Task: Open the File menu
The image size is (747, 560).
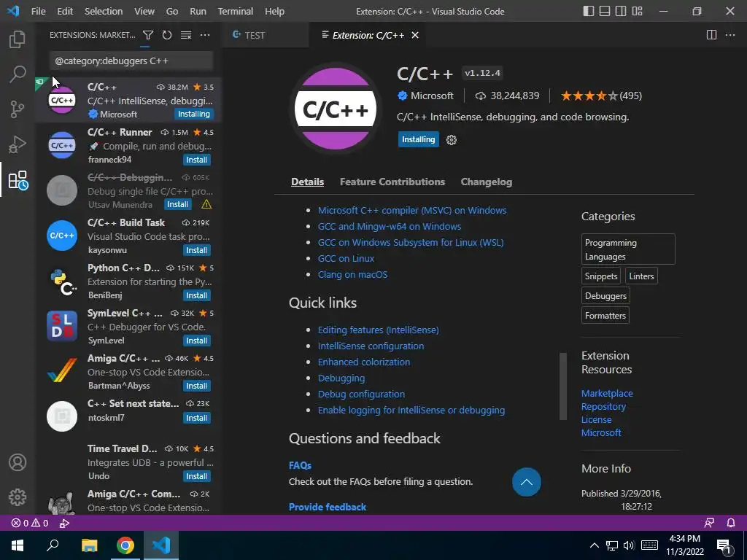Action: [x=39, y=11]
